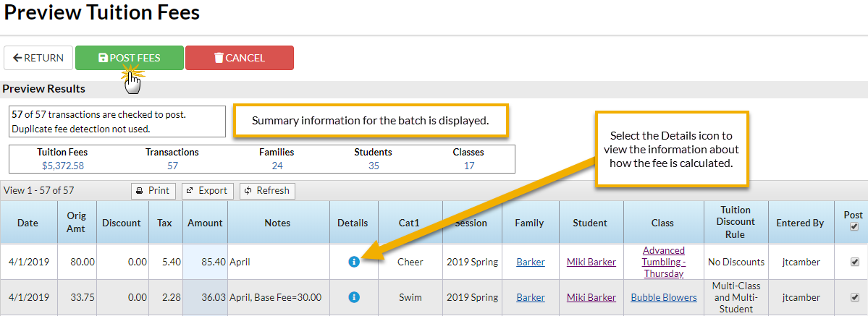868x316 pixels.
Task: Sort grid by Entered By column header
Action: coord(799,223)
